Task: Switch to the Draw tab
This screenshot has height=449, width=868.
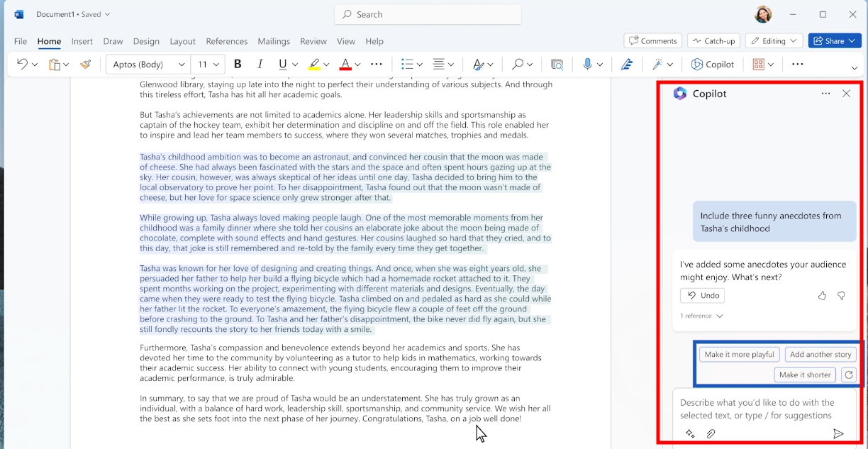Action: pyautogui.click(x=113, y=41)
